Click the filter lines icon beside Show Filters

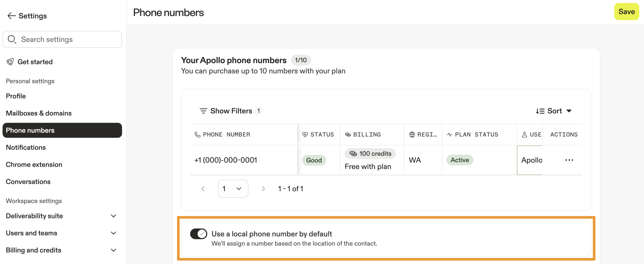pos(203,111)
